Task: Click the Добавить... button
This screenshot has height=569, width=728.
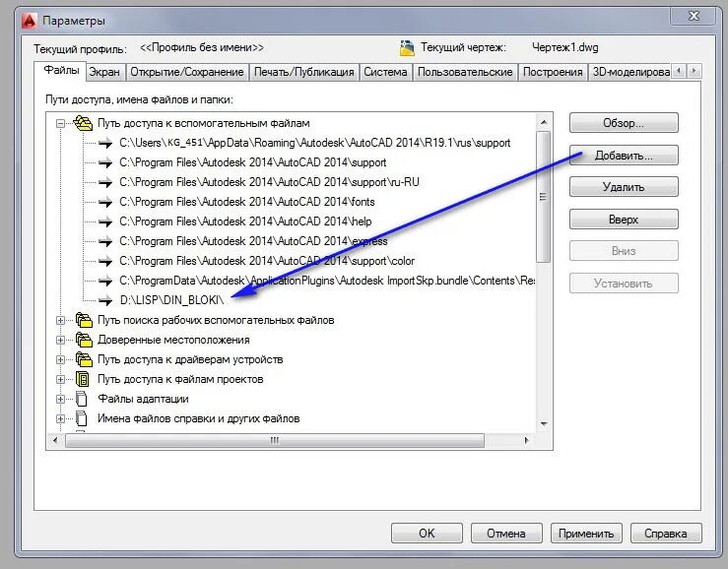Action: (624, 156)
